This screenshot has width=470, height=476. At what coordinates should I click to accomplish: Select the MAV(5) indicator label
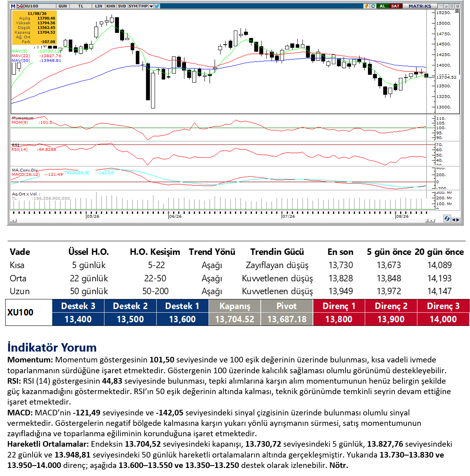tap(19, 51)
